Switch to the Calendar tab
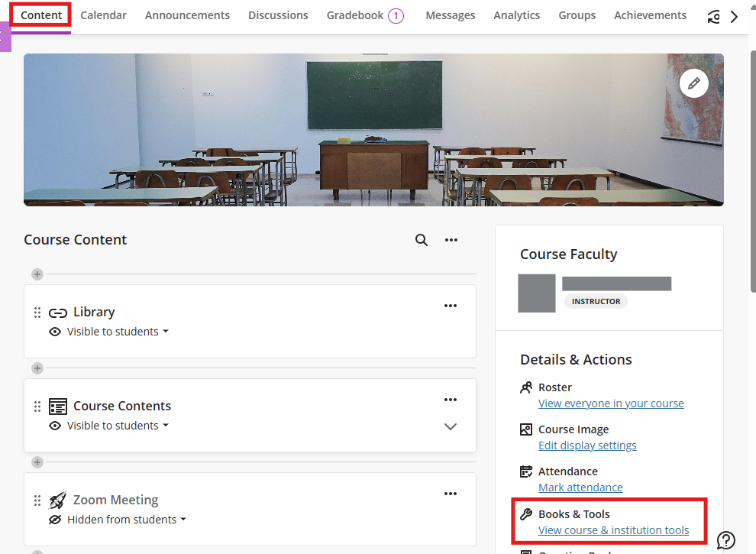The image size is (756, 554). (x=103, y=15)
